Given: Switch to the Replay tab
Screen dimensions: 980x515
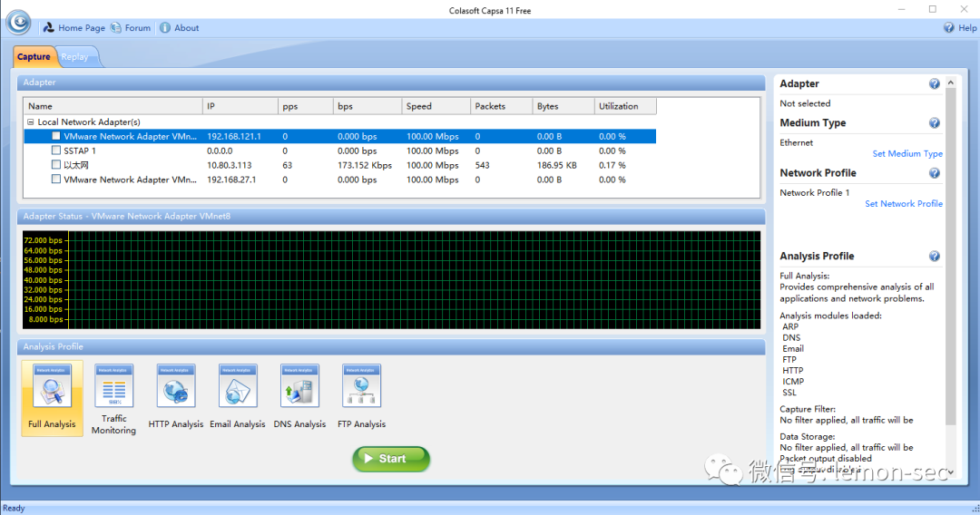Looking at the screenshot, I should (75, 57).
